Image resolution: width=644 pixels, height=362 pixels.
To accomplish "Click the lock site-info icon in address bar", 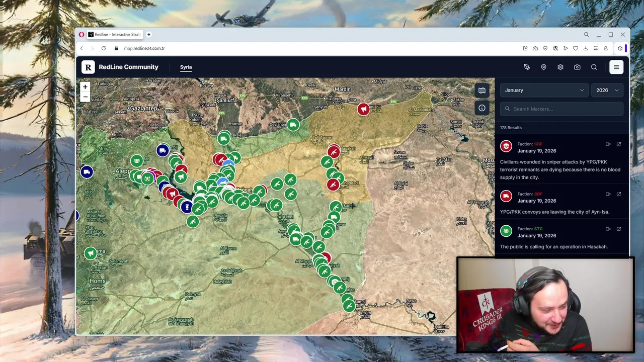I will tap(116, 48).
